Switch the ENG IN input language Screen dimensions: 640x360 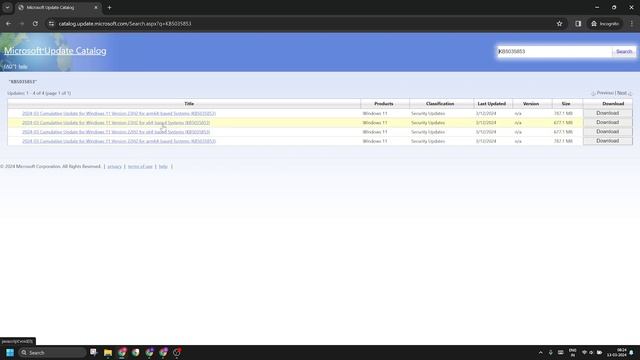pos(573,353)
